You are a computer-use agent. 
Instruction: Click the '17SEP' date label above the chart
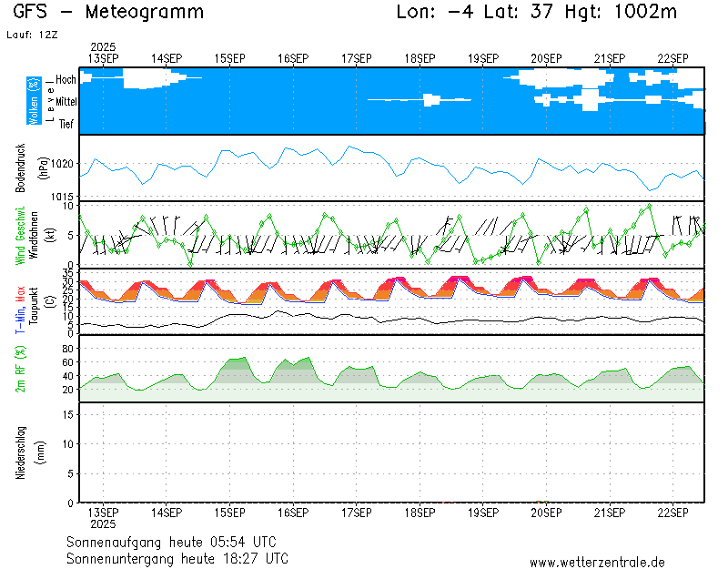[357, 59]
